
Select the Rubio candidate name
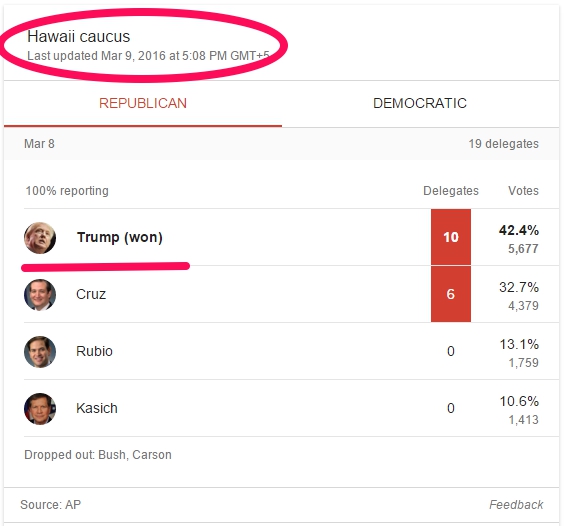pyautogui.click(x=94, y=351)
